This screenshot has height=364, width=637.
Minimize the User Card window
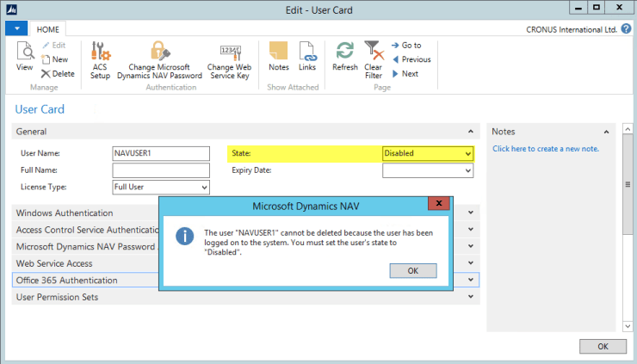tap(578, 7)
